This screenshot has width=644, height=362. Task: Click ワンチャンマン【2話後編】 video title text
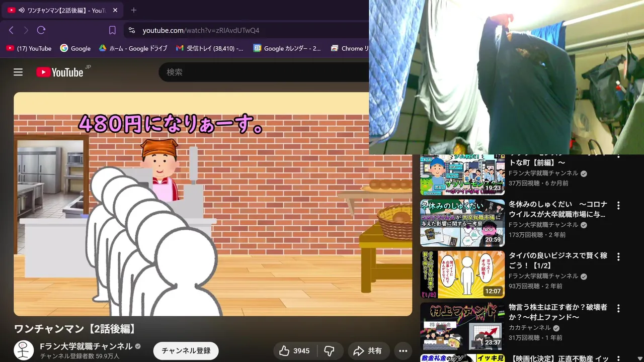75,329
